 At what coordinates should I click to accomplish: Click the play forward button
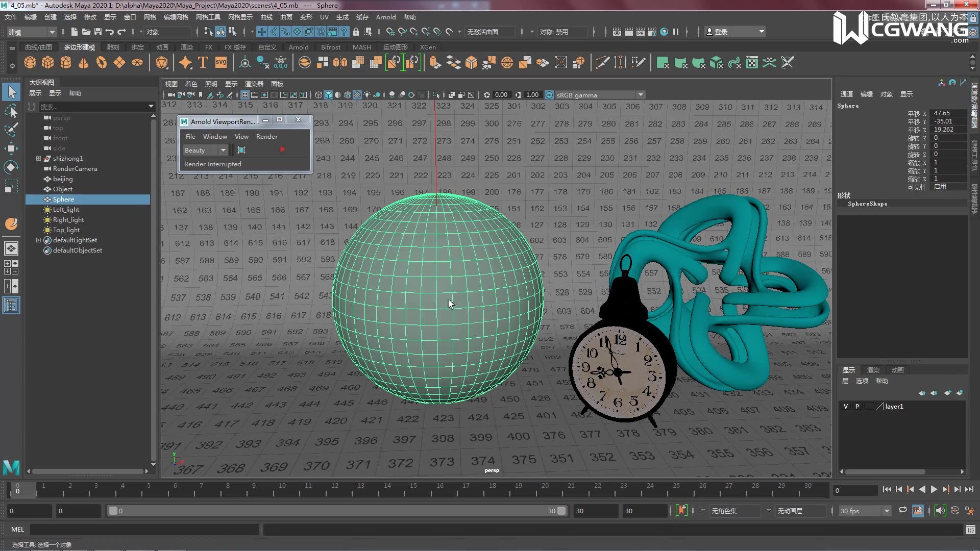point(934,489)
